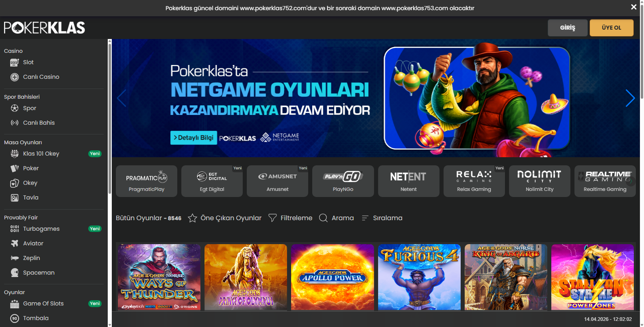Image resolution: width=644 pixels, height=327 pixels.
Task: Launch Age of the Gods Prince of Olympus
Action: [246, 277]
